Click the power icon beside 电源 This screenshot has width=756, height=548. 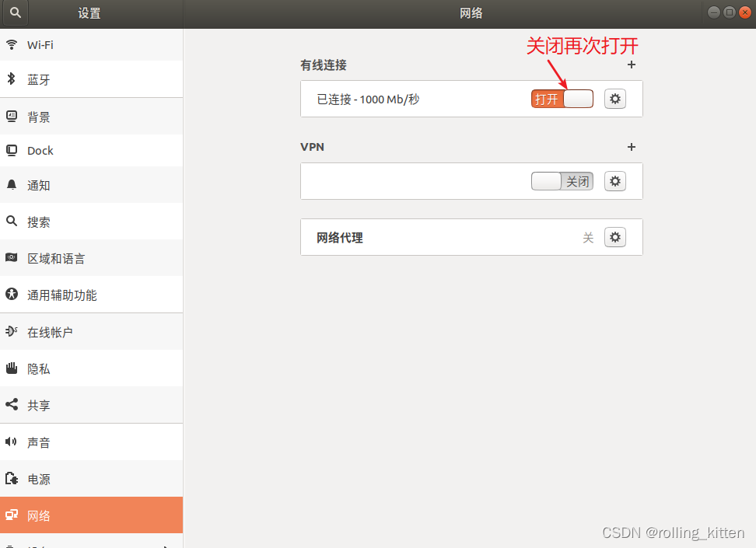(12, 478)
